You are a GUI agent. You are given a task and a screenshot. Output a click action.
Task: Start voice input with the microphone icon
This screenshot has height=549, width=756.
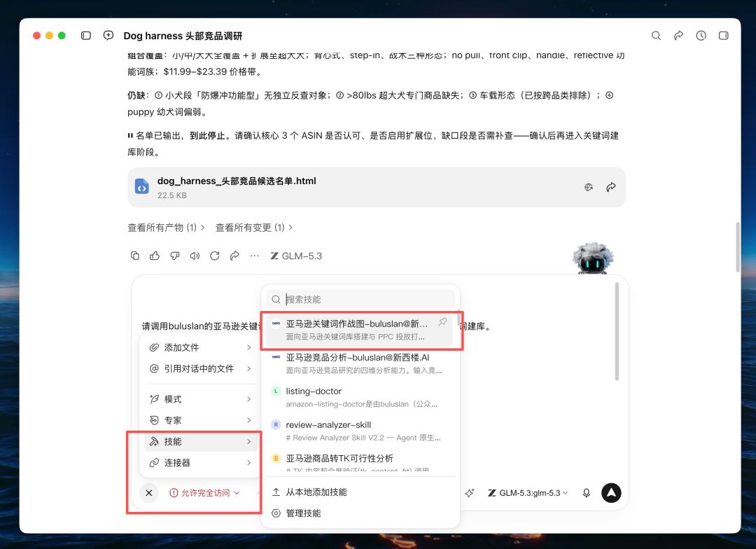587,493
